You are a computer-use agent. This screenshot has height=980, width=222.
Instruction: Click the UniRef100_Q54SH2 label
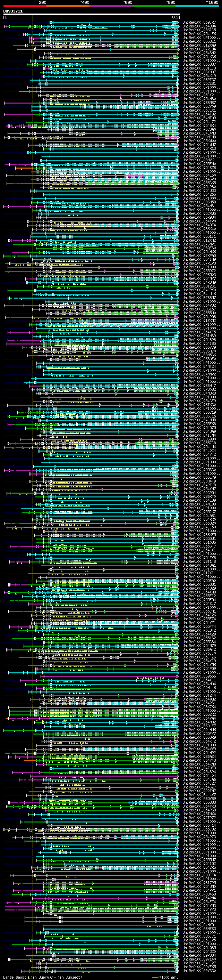[x=199, y=53]
